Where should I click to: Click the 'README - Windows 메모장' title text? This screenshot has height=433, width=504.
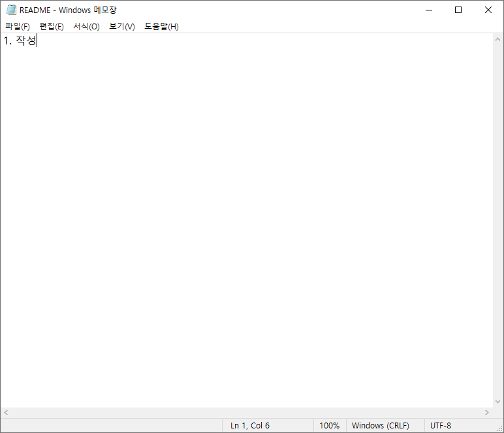(68, 10)
